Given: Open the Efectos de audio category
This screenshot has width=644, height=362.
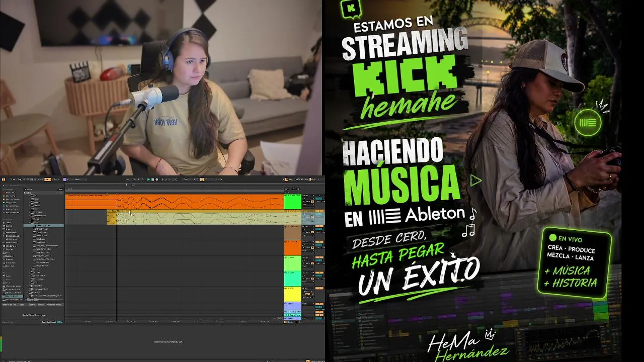Looking at the screenshot, I should [x=11, y=235].
